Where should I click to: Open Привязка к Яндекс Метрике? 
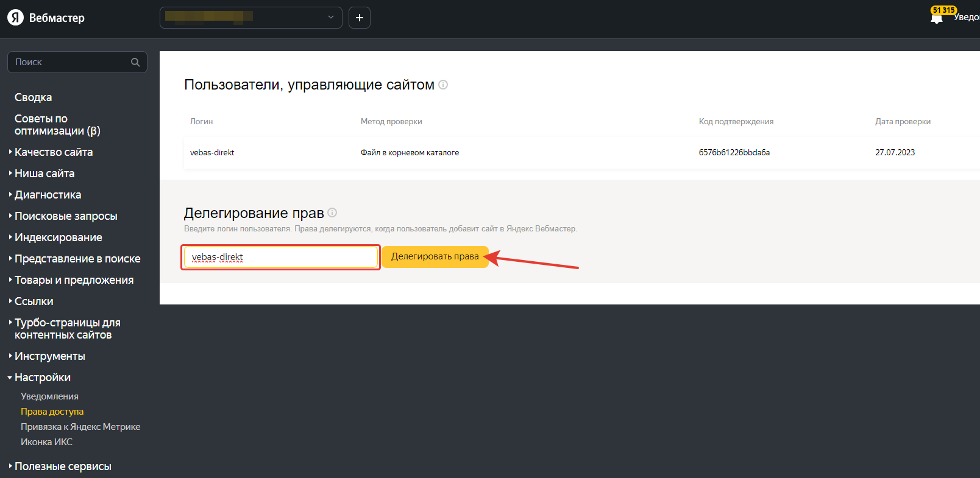80,427
